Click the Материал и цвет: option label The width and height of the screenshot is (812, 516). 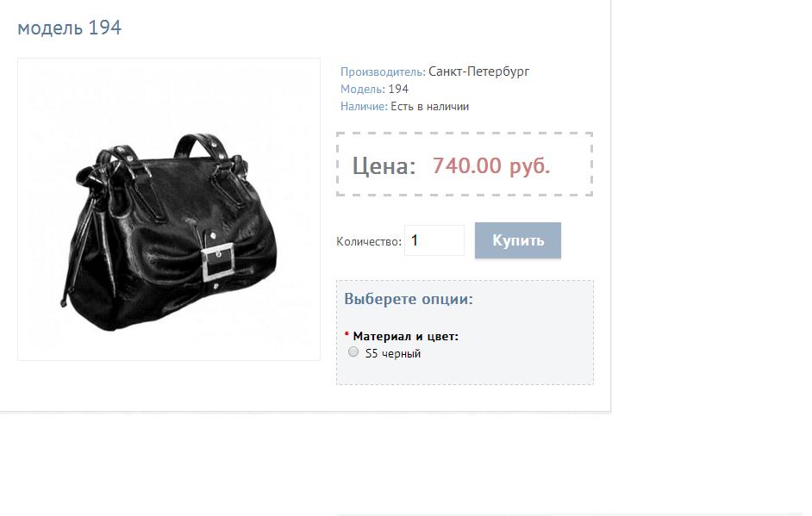tap(405, 337)
